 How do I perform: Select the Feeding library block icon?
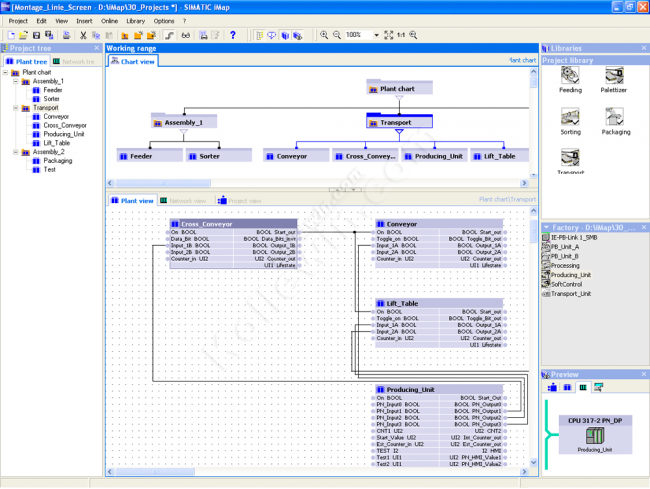570,75
